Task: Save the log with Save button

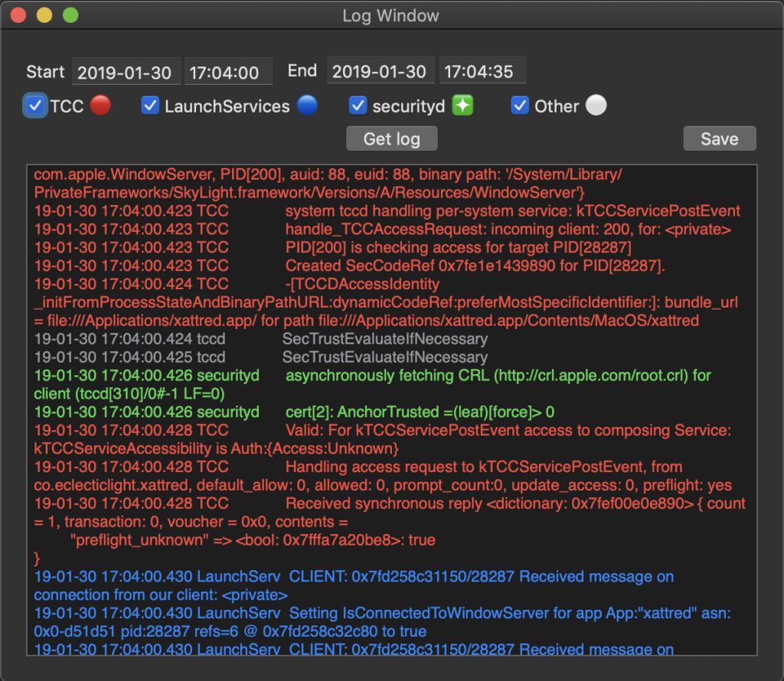Action: 719,138
